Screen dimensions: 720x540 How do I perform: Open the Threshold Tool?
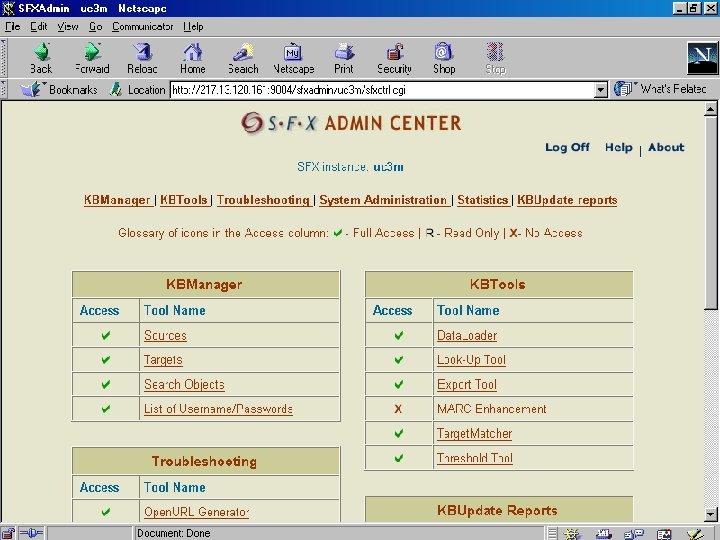(474, 458)
